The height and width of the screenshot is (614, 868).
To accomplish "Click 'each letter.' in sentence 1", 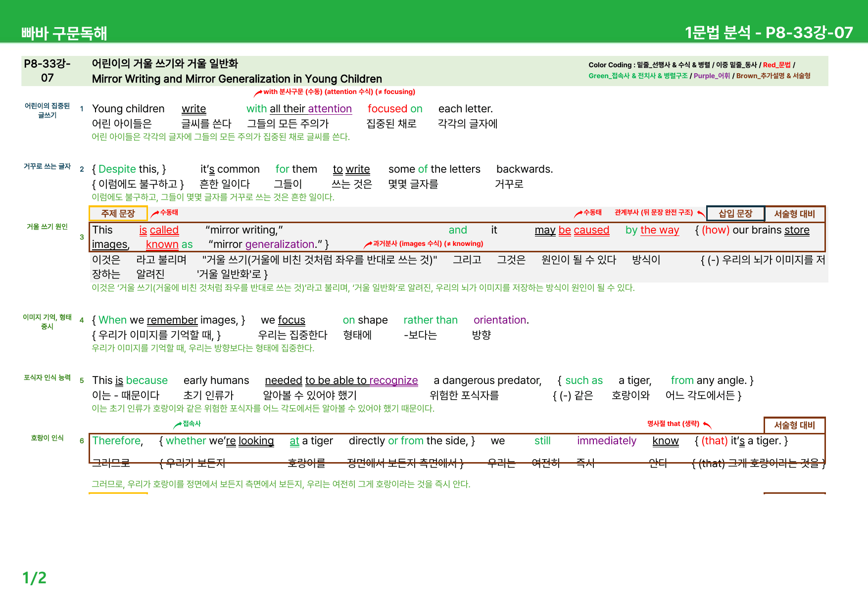I will (x=466, y=109).
